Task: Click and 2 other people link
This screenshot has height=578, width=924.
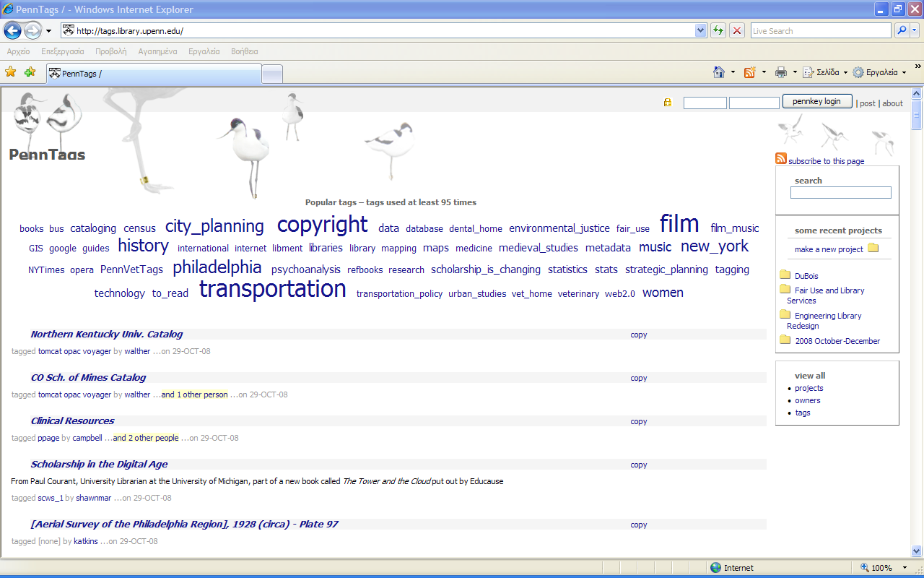Action: (146, 438)
